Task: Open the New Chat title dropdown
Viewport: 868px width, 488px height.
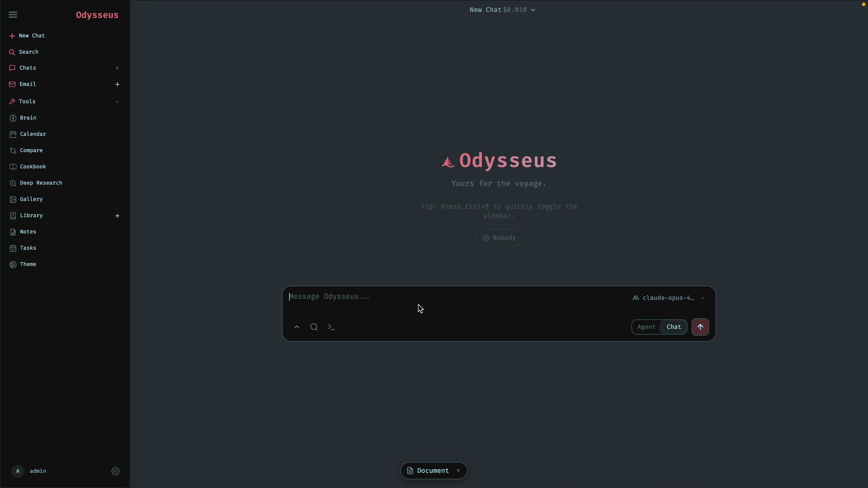Action: click(533, 10)
